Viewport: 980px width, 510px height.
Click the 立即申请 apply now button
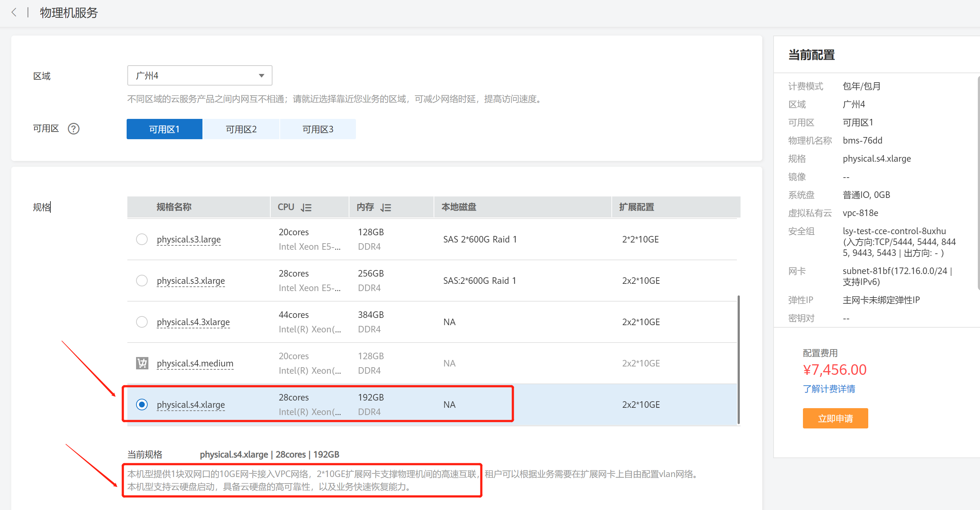(835, 418)
